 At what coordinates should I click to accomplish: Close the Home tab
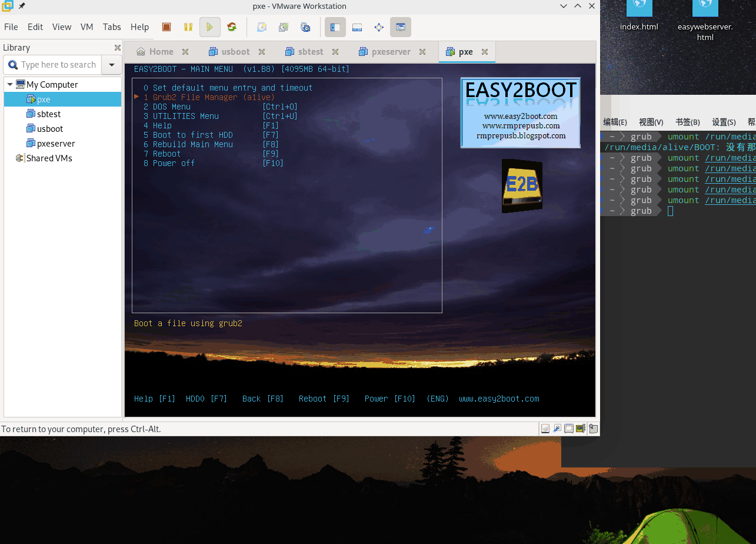click(185, 52)
